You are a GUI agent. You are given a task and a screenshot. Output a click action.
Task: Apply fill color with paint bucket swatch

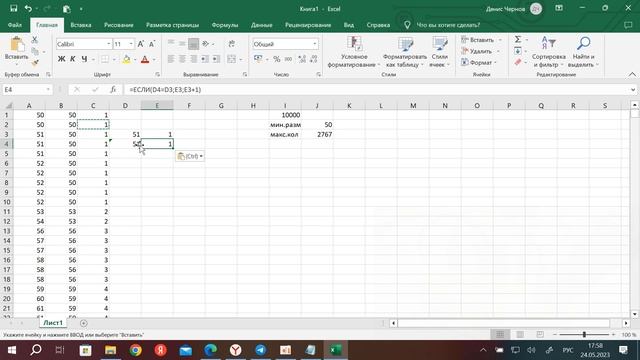coord(126,59)
